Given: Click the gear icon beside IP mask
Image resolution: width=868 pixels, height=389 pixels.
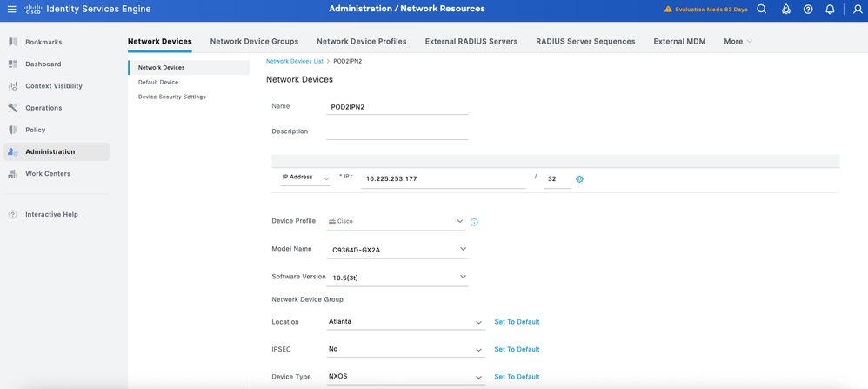Looking at the screenshot, I should (579, 179).
